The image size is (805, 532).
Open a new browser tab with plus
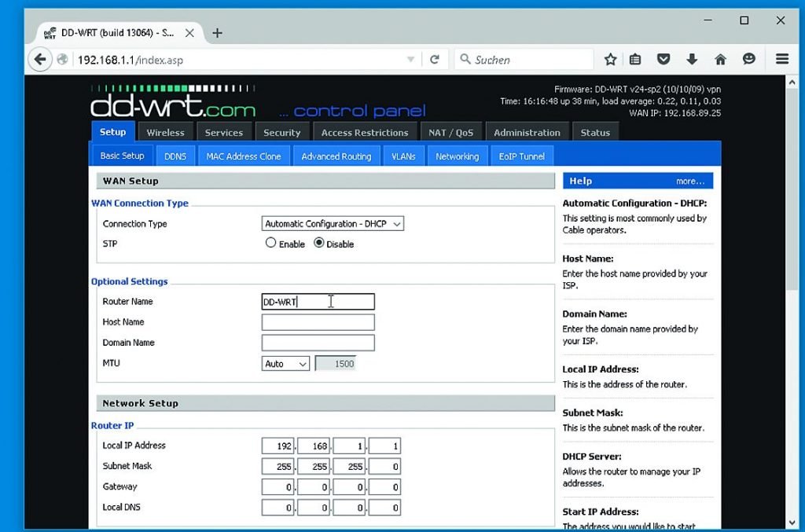pyautogui.click(x=218, y=33)
